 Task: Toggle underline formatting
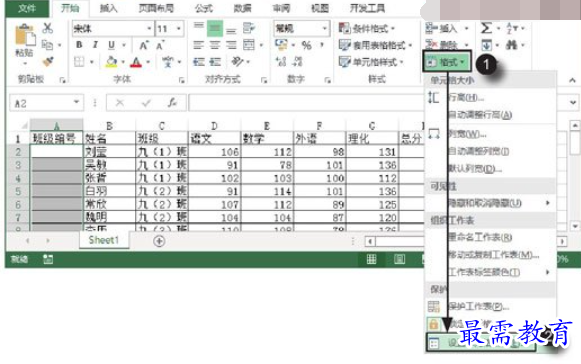(111, 45)
